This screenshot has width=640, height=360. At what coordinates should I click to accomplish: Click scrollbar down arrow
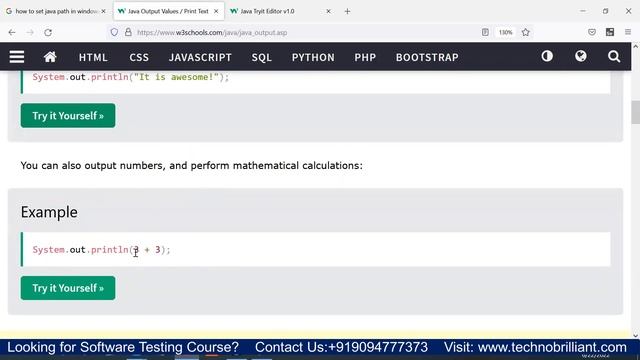[x=636, y=336]
